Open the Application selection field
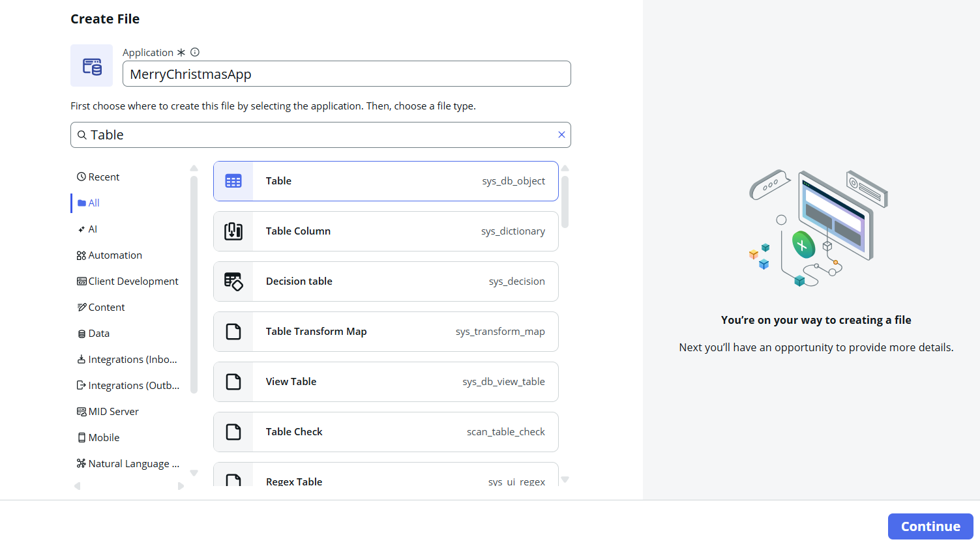Viewport: 980px width, 546px height. (346, 74)
